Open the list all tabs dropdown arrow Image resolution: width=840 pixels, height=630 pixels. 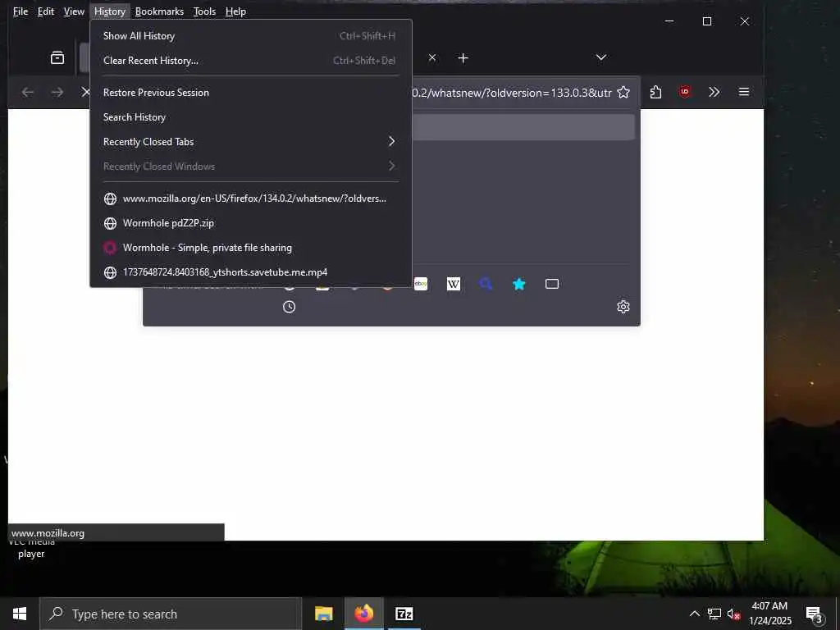coord(601,57)
